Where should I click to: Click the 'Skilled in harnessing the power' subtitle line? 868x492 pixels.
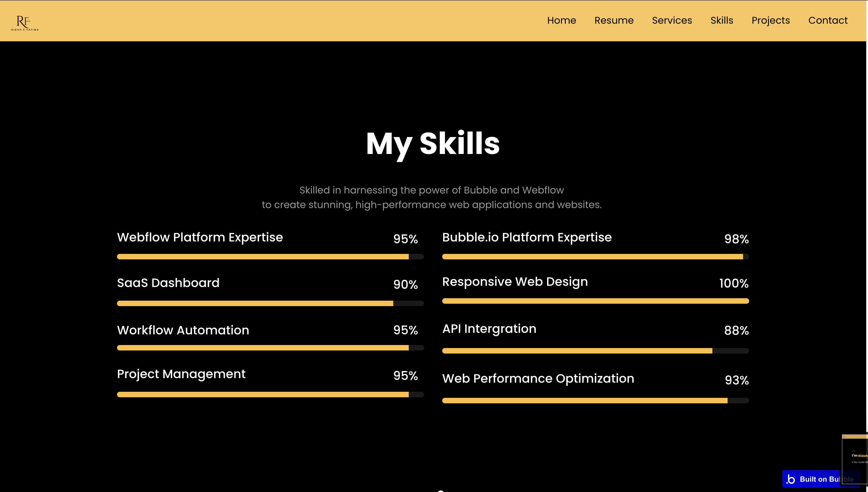click(432, 190)
